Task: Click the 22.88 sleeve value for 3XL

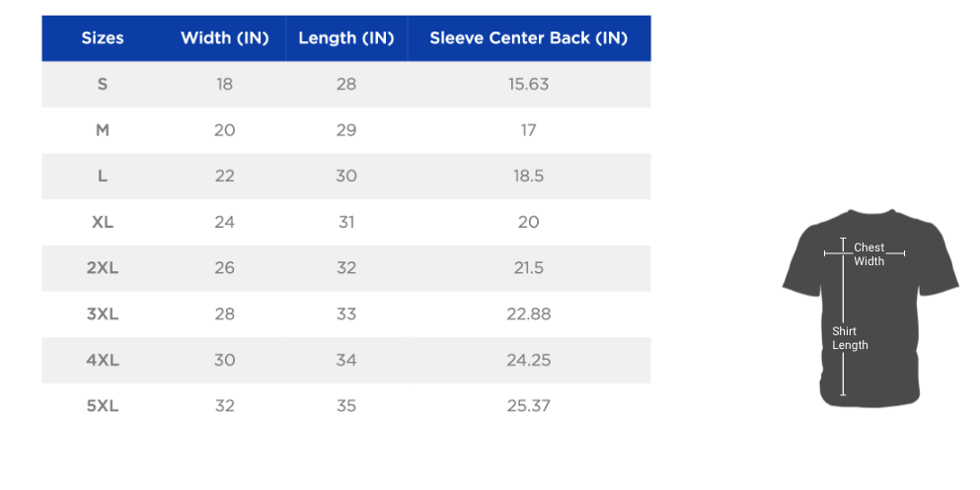Action: [x=529, y=314]
